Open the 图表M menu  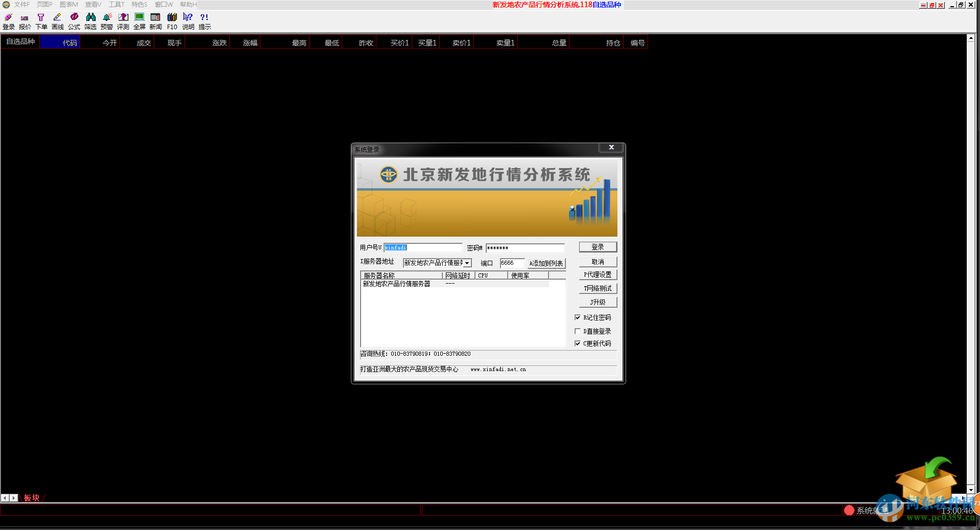(x=68, y=5)
